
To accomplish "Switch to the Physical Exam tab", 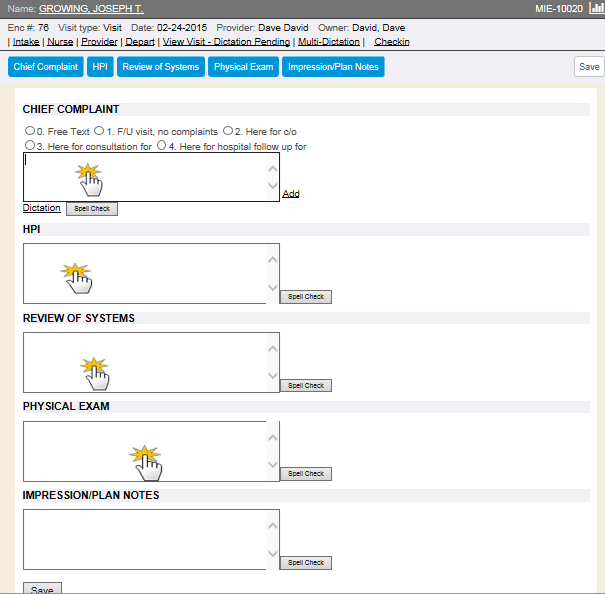I will click(243, 67).
